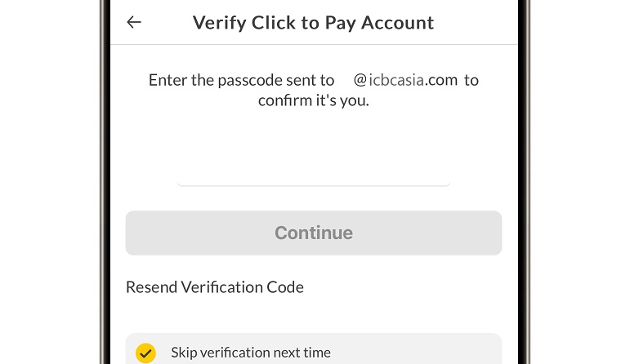Toggle the Skip verification checkbox

click(x=145, y=353)
